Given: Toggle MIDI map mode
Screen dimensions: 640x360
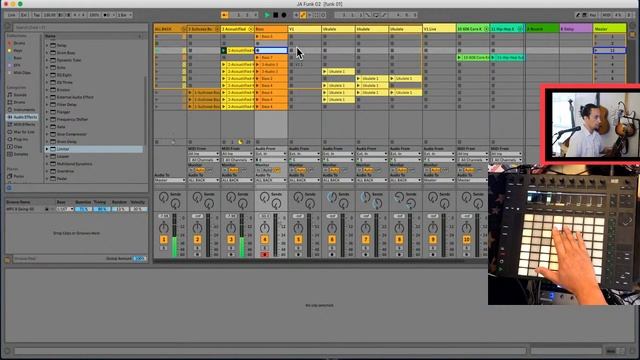Looking at the screenshot, I should point(606,15).
